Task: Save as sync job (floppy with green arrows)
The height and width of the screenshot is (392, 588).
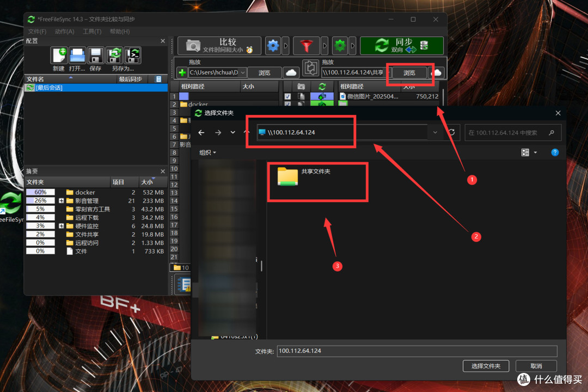Action: pyautogui.click(x=114, y=56)
